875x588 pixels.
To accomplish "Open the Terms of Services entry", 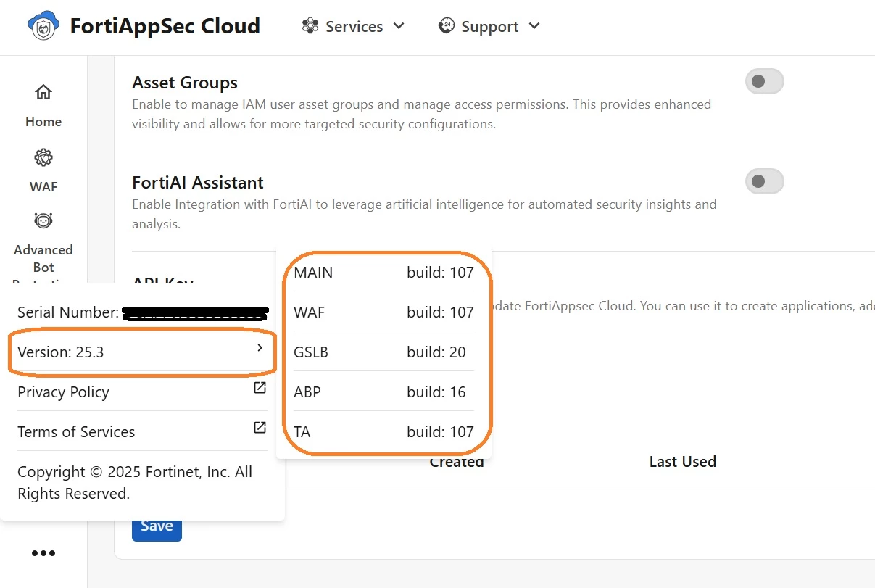I will tap(142, 431).
